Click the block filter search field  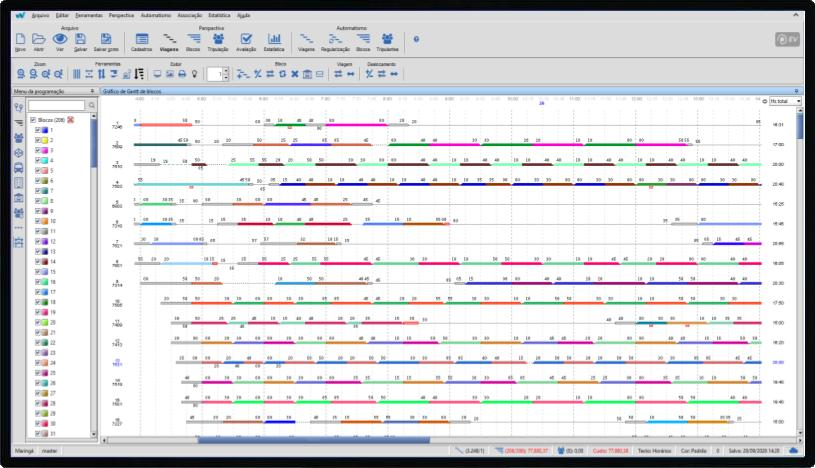(x=57, y=106)
